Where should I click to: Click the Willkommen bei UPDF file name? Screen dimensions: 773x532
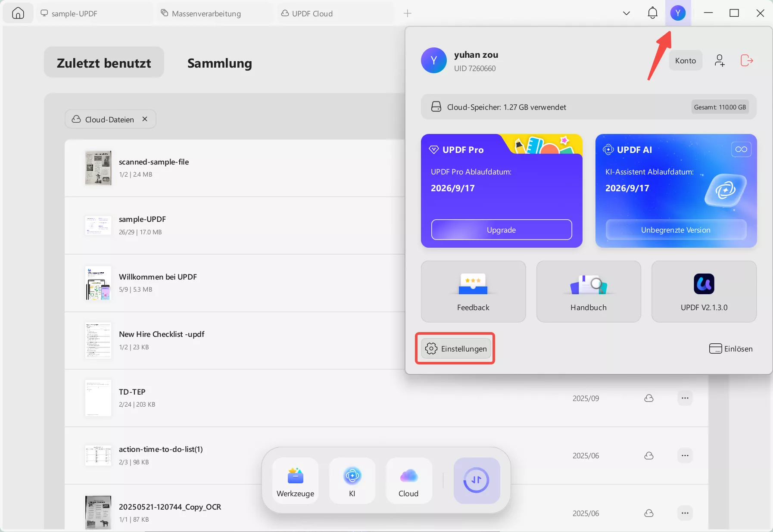tap(158, 277)
